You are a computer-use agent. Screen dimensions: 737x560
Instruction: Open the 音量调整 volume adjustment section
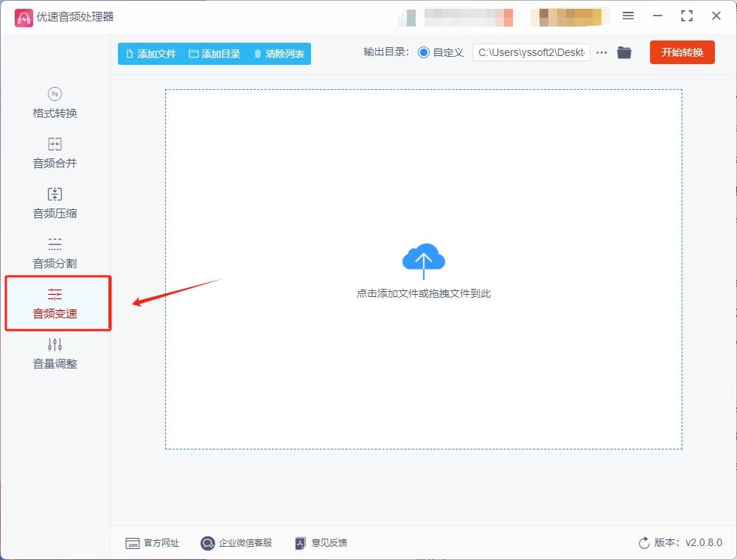[55, 353]
